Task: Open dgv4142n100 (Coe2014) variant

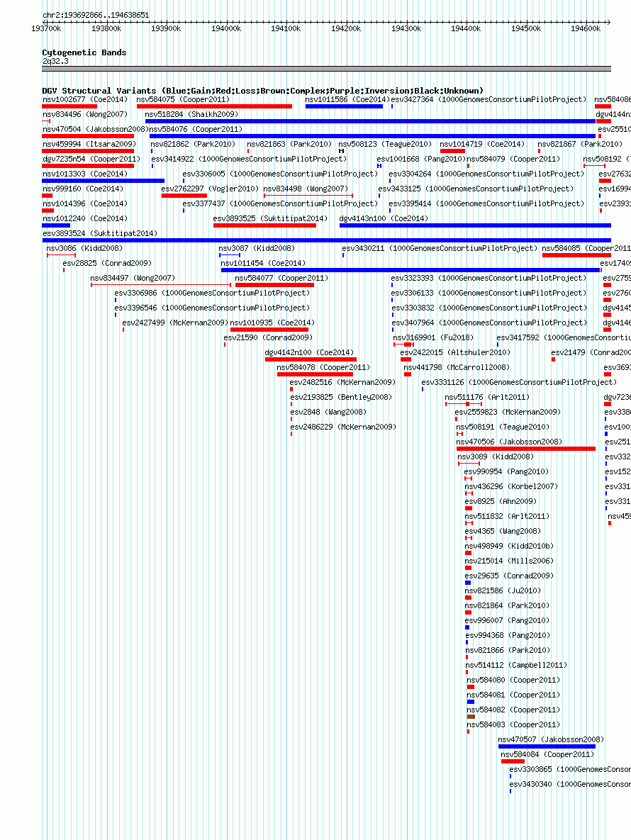Action: [x=310, y=352]
